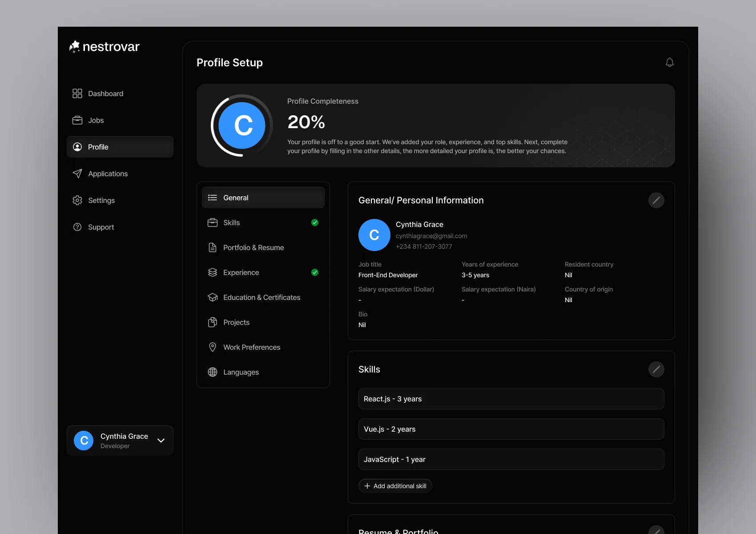Image resolution: width=756 pixels, height=534 pixels.
Task: Click the Resident country label
Action: [x=589, y=264]
